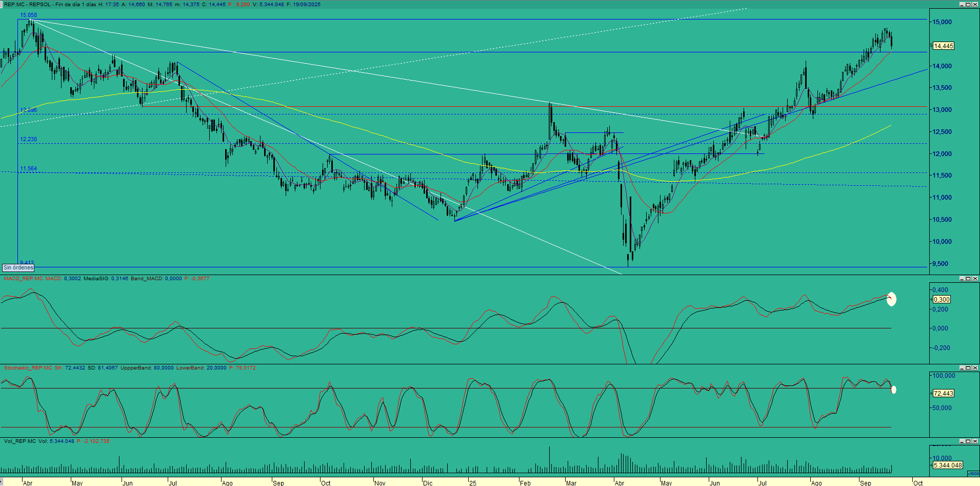Select the 14,445 current price tag on the axis
The image size is (980, 486).
point(944,46)
